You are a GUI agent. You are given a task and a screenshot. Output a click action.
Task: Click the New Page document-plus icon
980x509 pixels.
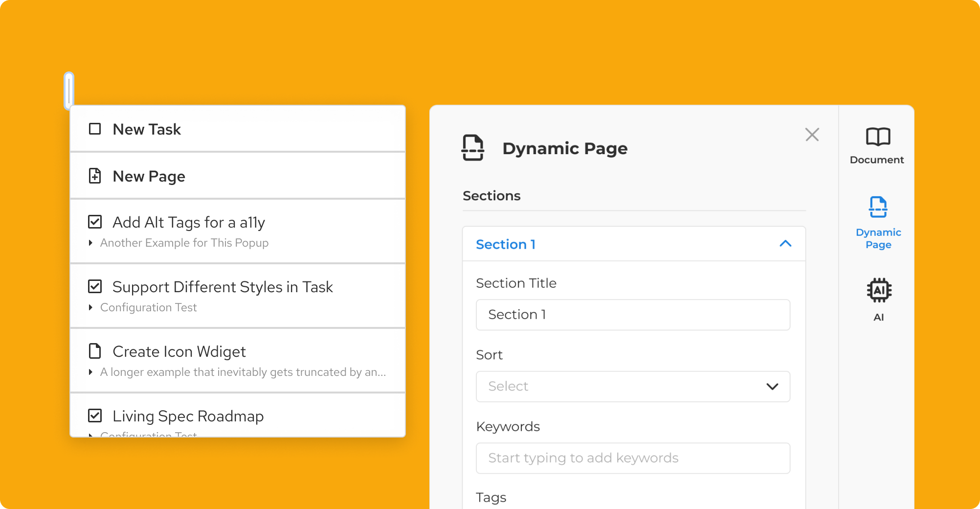pyautogui.click(x=95, y=176)
